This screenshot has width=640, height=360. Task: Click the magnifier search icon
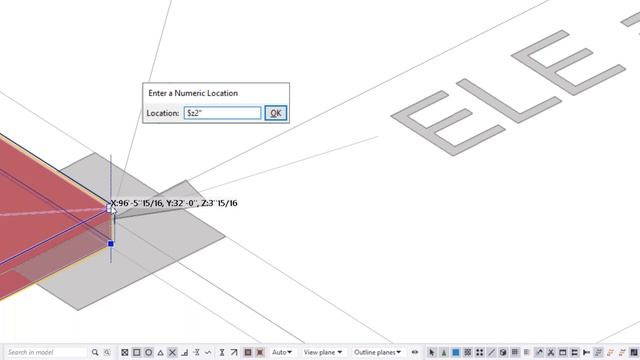pyautogui.click(x=95, y=352)
